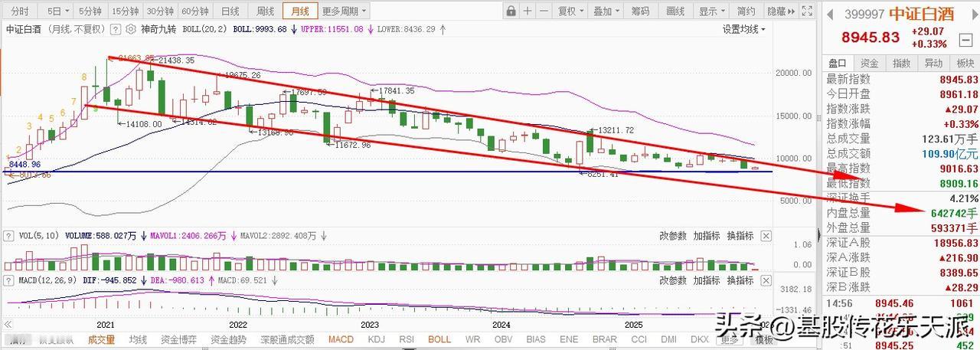Open the 显示 display dropdown
This screenshot has width=980, height=350.
[713, 11]
